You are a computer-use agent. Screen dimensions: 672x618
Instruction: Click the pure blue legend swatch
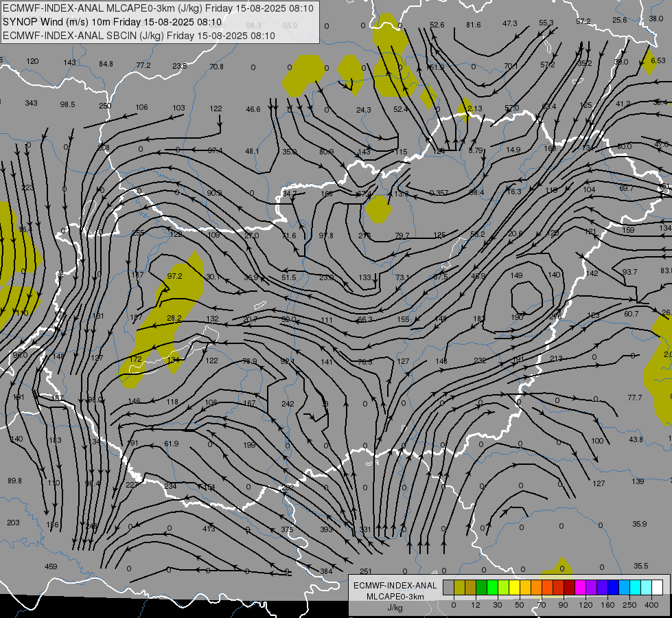click(x=613, y=587)
